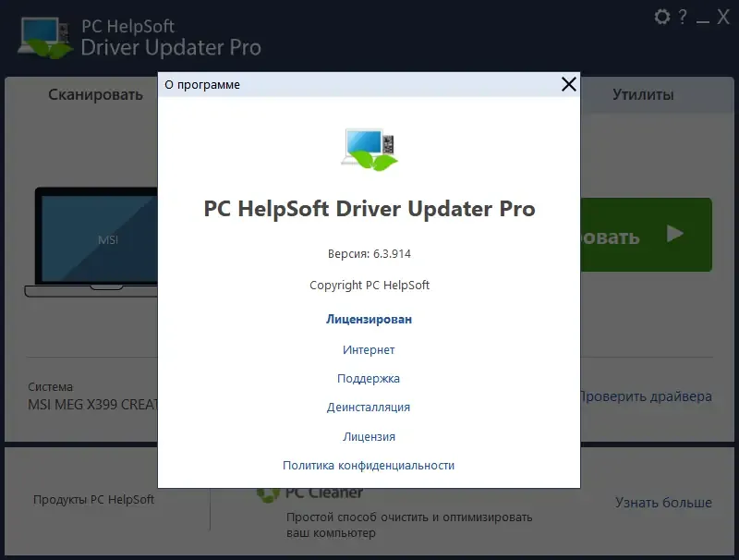
Task: Click the PC HelpSoft header logo
Action: [45, 38]
